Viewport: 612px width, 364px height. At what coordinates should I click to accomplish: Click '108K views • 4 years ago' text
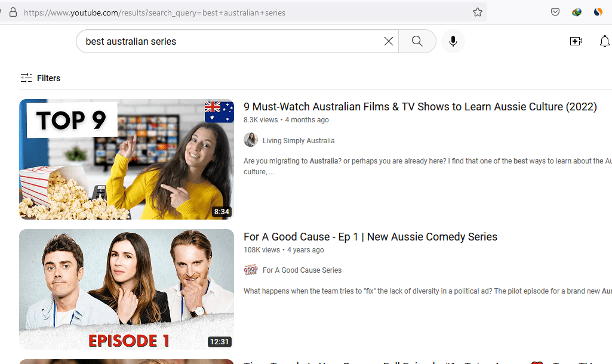(284, 249)
